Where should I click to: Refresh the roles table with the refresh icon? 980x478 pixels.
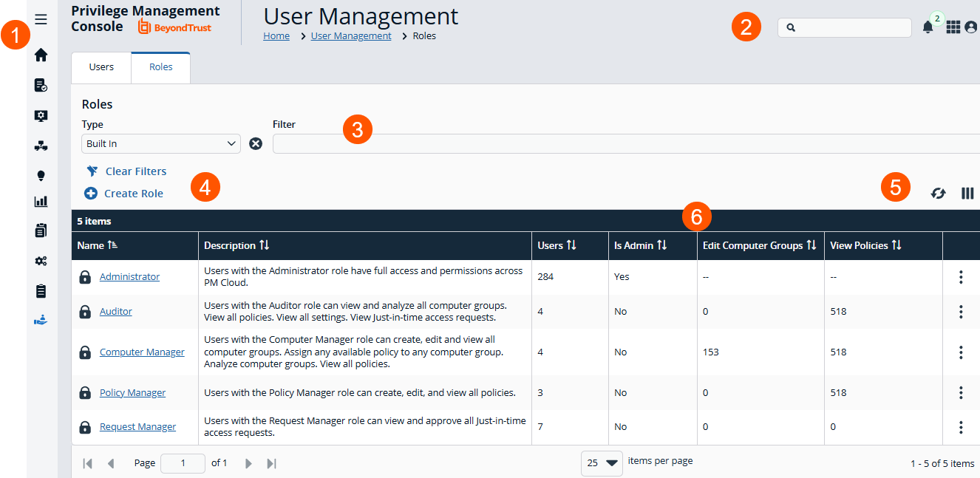coord(938,193)
